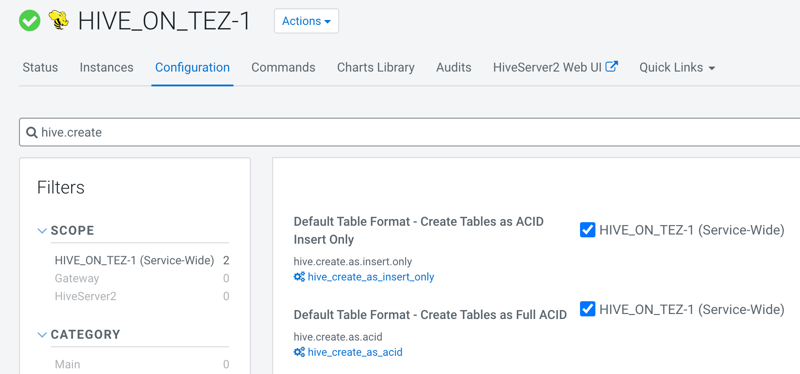800x374 pixels.
Task: Filter by HIVE_ON_TEZ-1 (Service-Wide) scope
Action: coord(134,260)
